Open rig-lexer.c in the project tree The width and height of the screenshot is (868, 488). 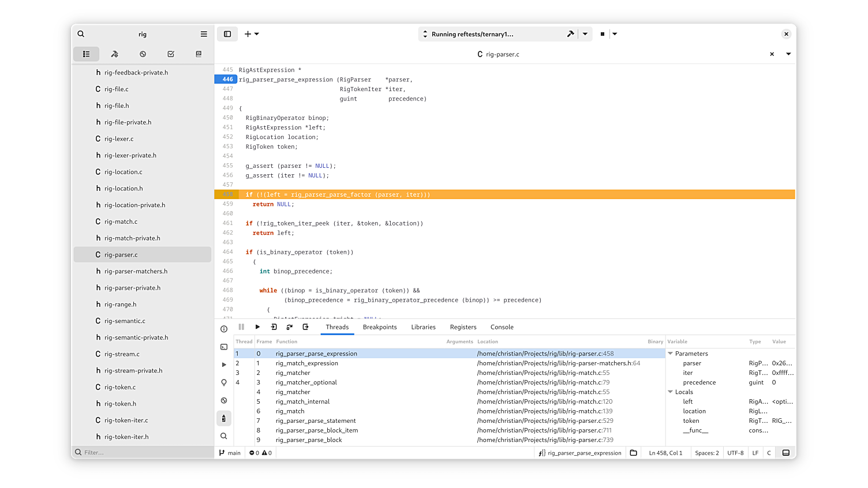click(119, 139)
